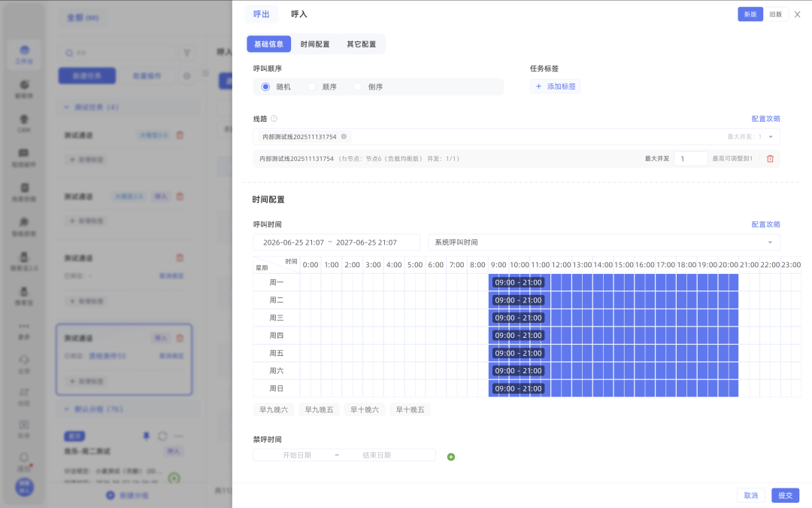Click the 周五 row label in schedule
The height and width of the screenshot is (508, 812).
pos(277,353)
